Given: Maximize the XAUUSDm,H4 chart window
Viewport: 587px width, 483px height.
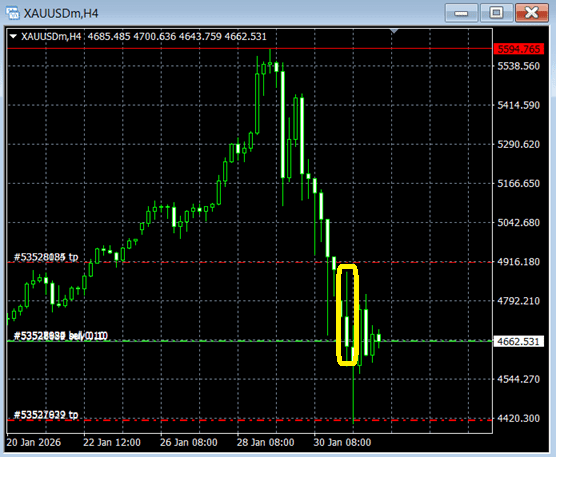Looking at the screenshot, I should (496, 13).
